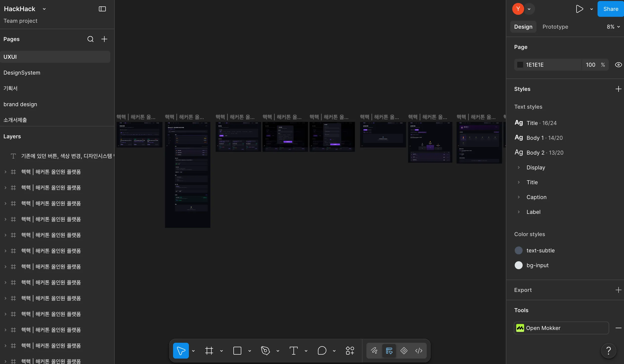This screenshot has height=364, width=624.
Task: Switch to Design mode in toolbar
Action: [x=389, y=350]
